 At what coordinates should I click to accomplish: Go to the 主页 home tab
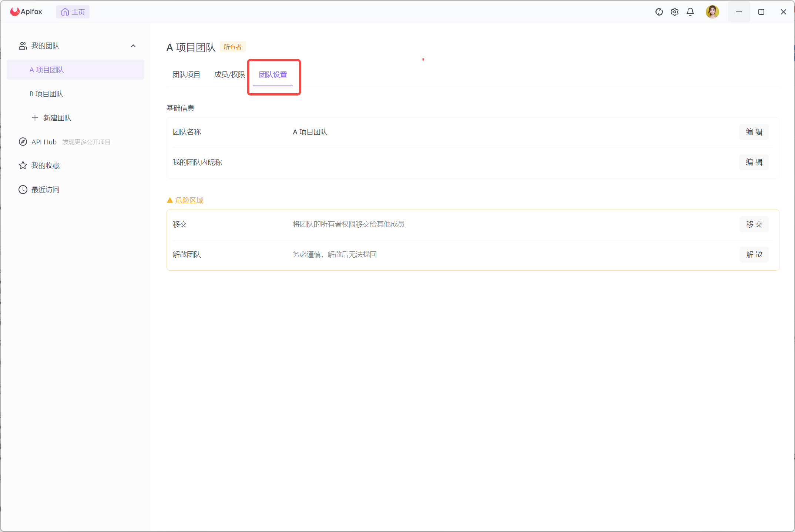point(73,12)
